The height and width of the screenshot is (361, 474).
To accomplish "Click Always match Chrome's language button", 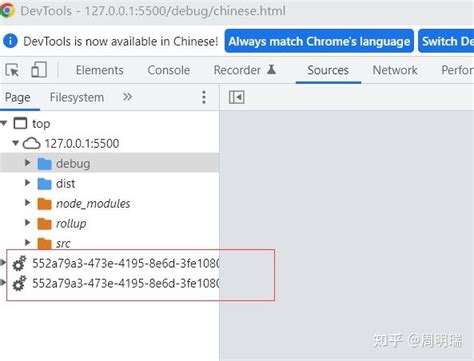I will (319, 41).
